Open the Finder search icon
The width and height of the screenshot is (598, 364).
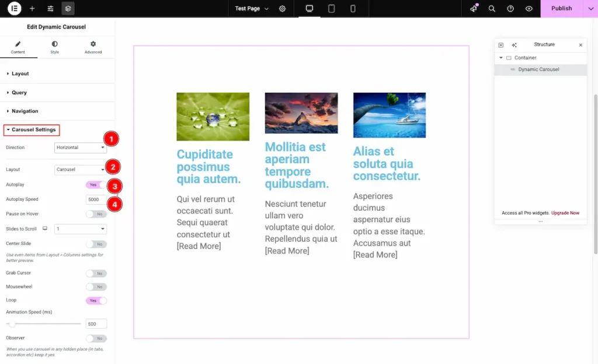click(x=492, y=9)
